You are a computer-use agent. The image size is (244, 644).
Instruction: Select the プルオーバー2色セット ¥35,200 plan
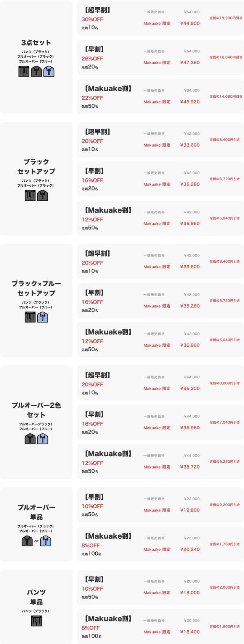(x=160, y=383)
